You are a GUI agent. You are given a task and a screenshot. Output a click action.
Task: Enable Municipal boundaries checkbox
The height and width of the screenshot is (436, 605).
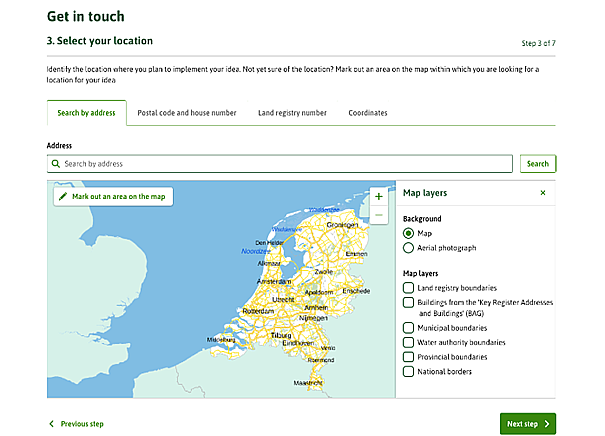pos(409,328)
